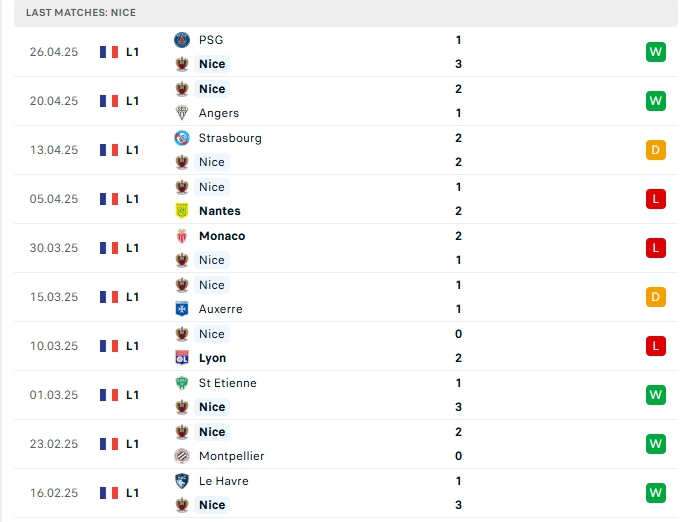Viewport: 685px width, 522px height.
Task: Click the Strasbourg club logo
Action: point(182,138)
